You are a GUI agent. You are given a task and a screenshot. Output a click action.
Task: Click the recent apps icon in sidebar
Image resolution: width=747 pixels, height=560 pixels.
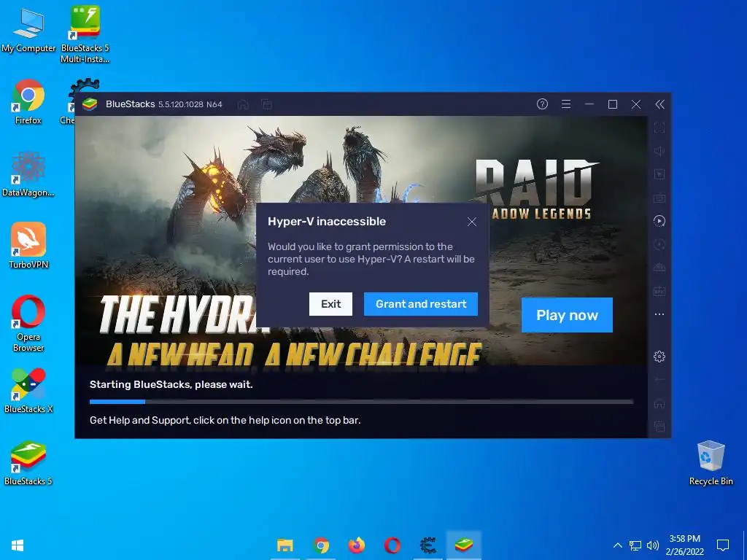pos(659,426)
